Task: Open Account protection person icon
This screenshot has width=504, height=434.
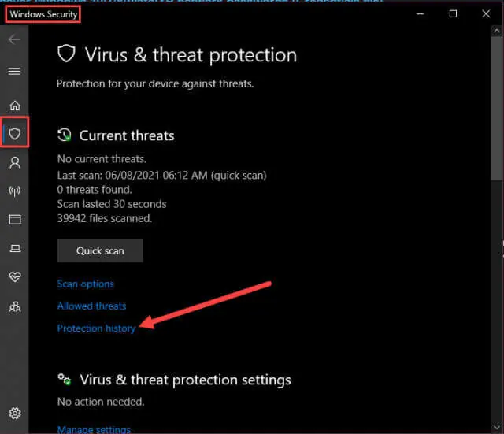Action: 15,163
